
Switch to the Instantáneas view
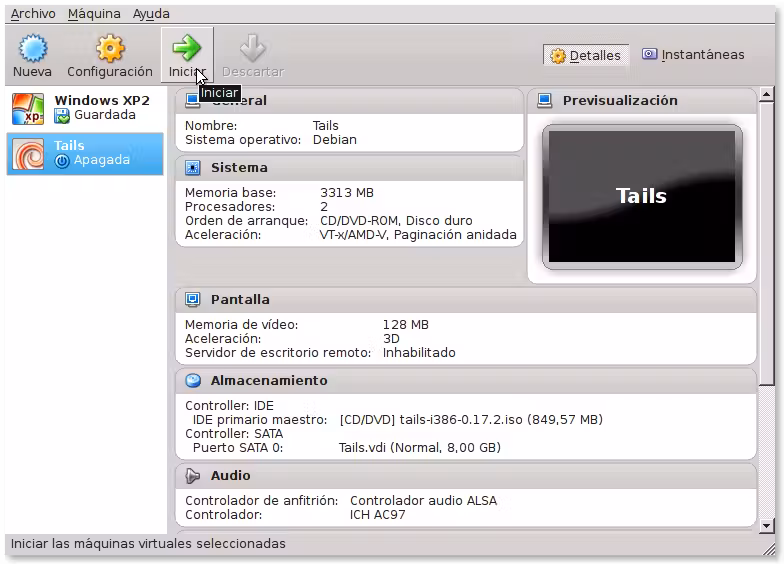coord(694,54)
